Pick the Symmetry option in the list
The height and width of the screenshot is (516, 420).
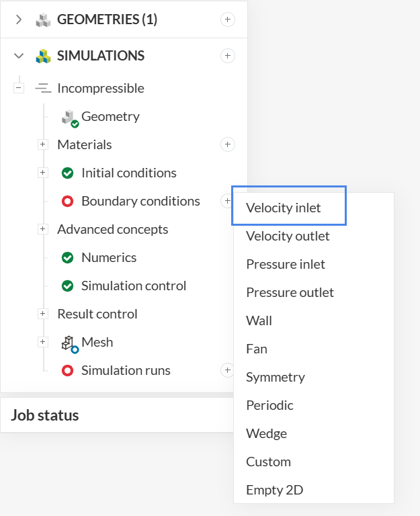[x=276, y=377]
